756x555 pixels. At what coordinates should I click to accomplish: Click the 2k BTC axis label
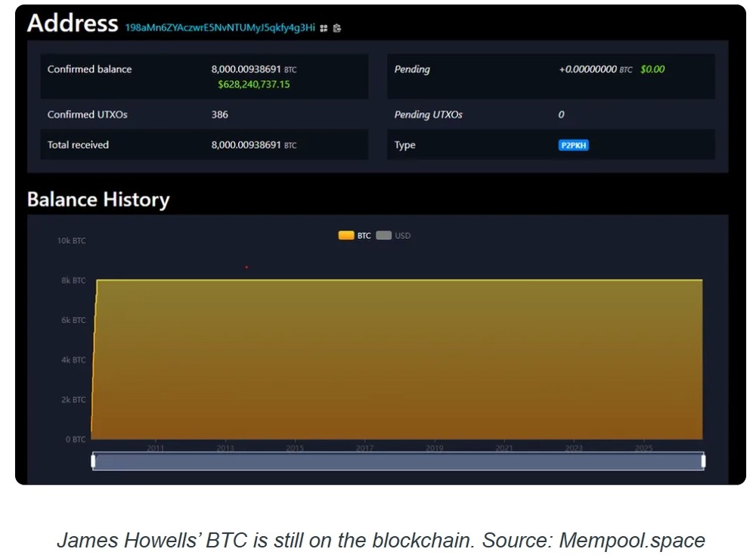click(x=73, y=400)
